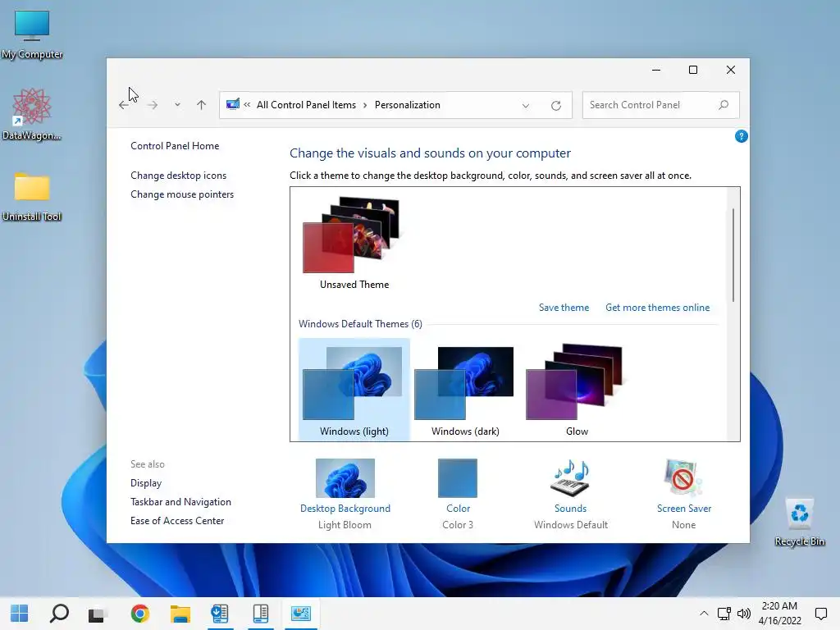Open Control Panel Home
Screen dimensions: 840x630
click(175, 146)
